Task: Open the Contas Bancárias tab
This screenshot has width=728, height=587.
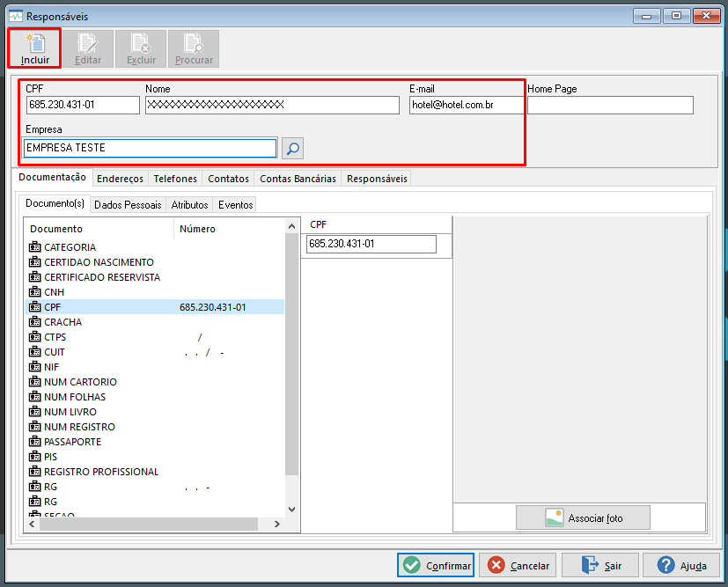Action: [298, 179]
